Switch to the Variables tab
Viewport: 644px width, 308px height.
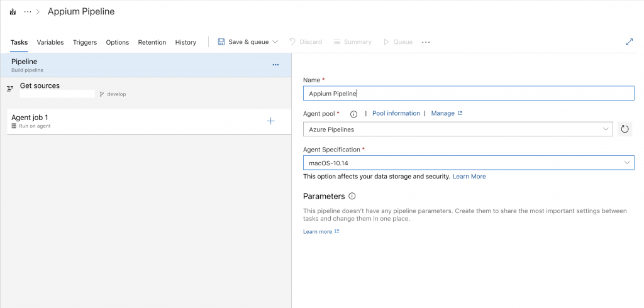(x=50, y=42)
